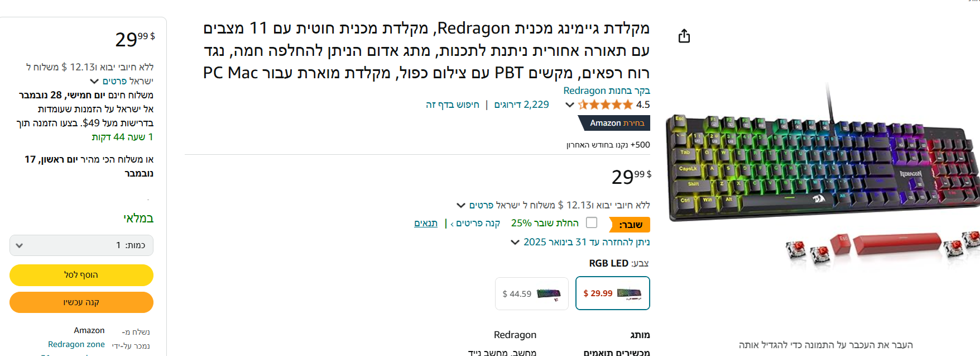Screen dimensions: 980x356
Task: Expand delivery details chevron in buy box
Action: (x=94, y=81)
